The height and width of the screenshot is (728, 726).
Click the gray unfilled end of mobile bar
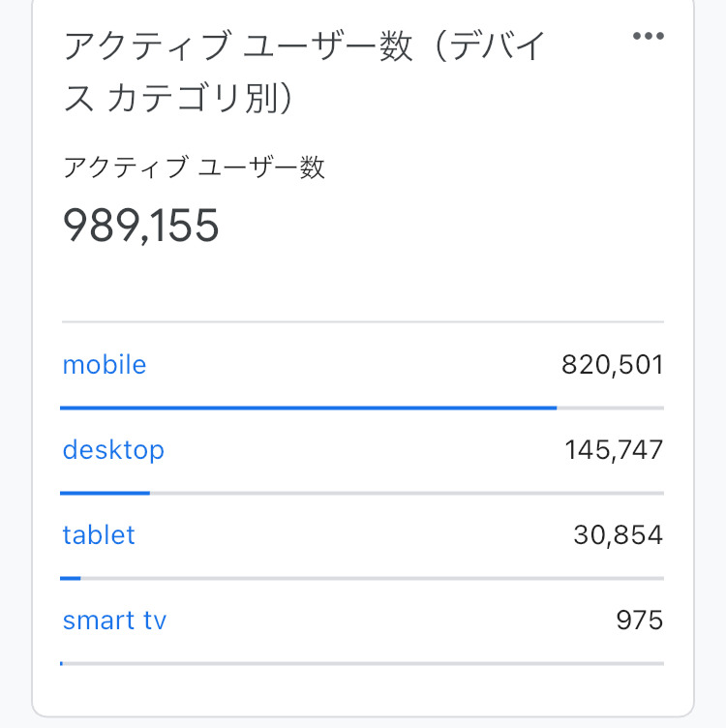click(610, 408)
